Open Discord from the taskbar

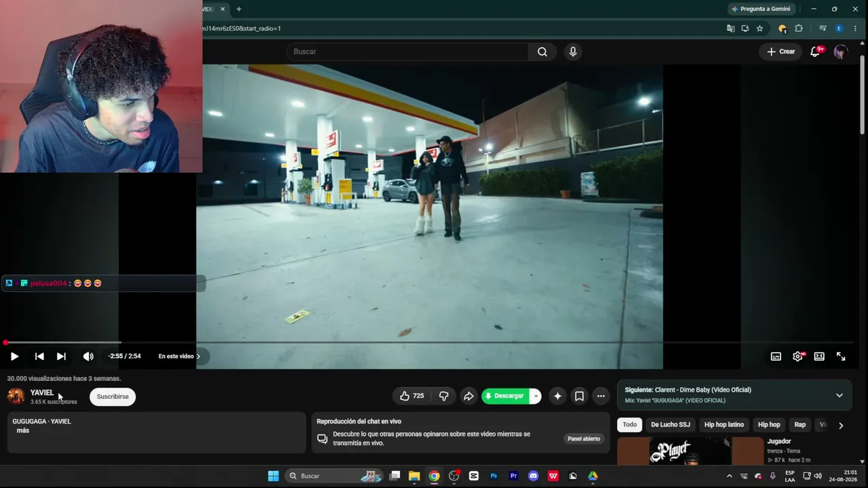[x=533, y=476]
